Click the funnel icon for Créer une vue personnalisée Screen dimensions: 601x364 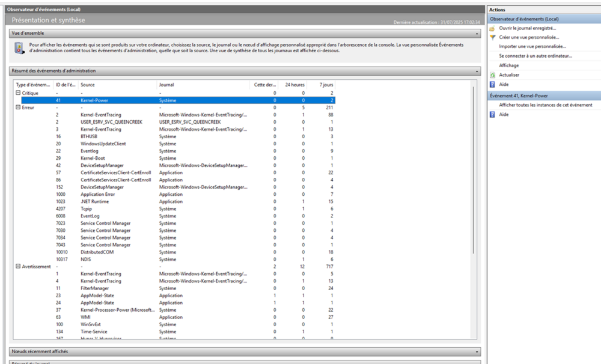[x=492, y=37]
